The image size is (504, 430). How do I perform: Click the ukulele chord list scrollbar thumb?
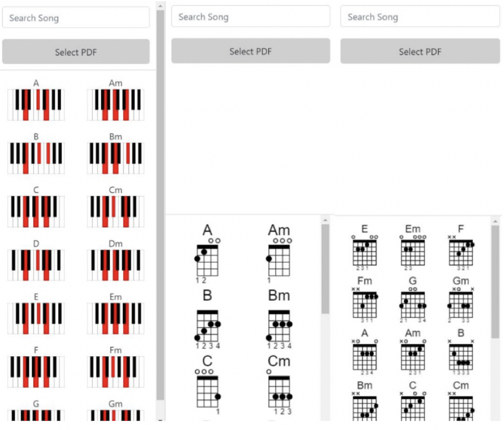click(325, 269)
